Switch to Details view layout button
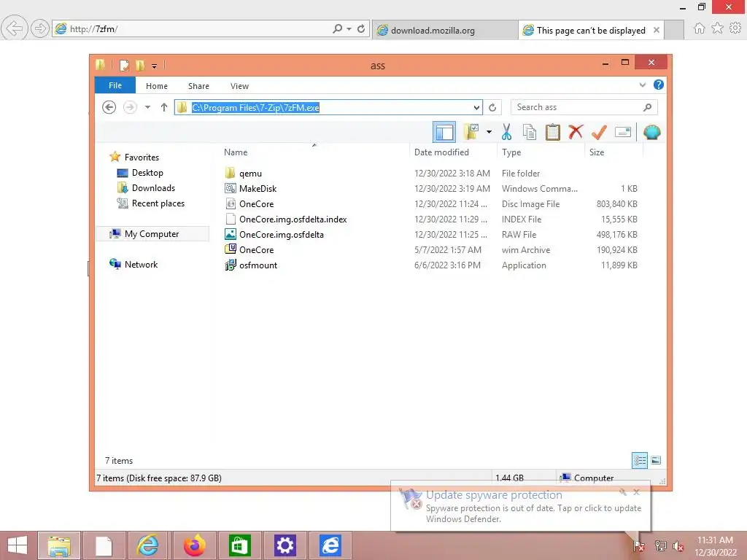 pyautogui.click(x=640, y=460)
